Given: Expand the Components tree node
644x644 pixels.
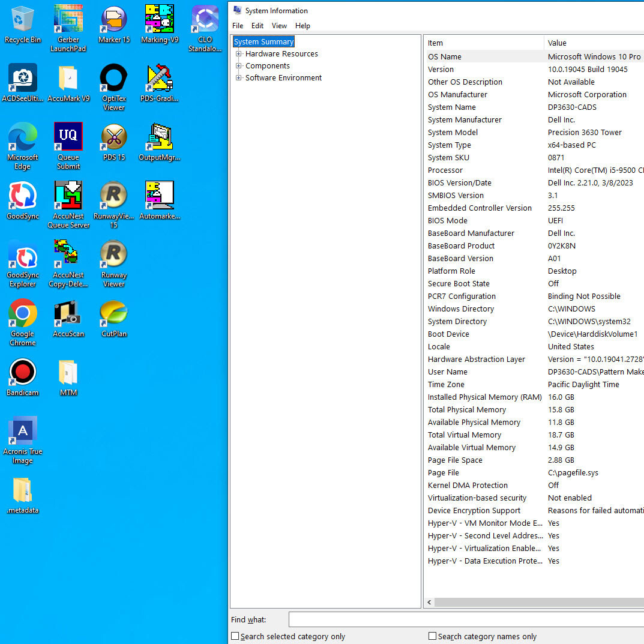Looking at the screenshot, I should tap(239, 66).
